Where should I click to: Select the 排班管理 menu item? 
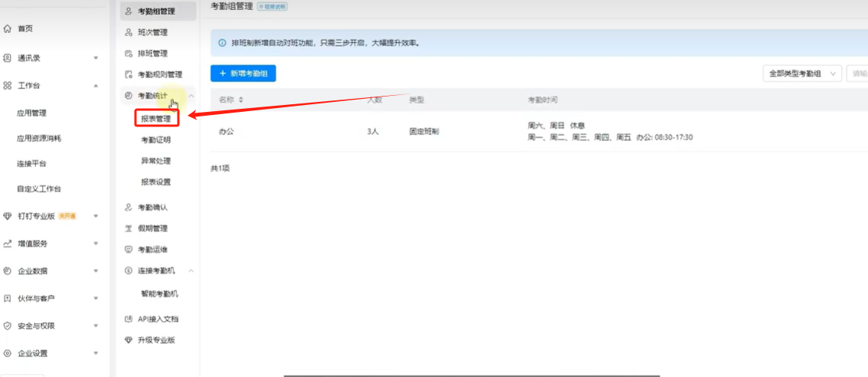[x=152, y=54]
